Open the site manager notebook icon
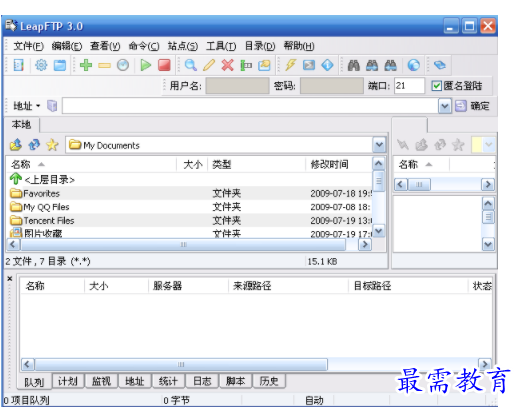This screenshot has height=412, width=519. (x=19, y=65)
